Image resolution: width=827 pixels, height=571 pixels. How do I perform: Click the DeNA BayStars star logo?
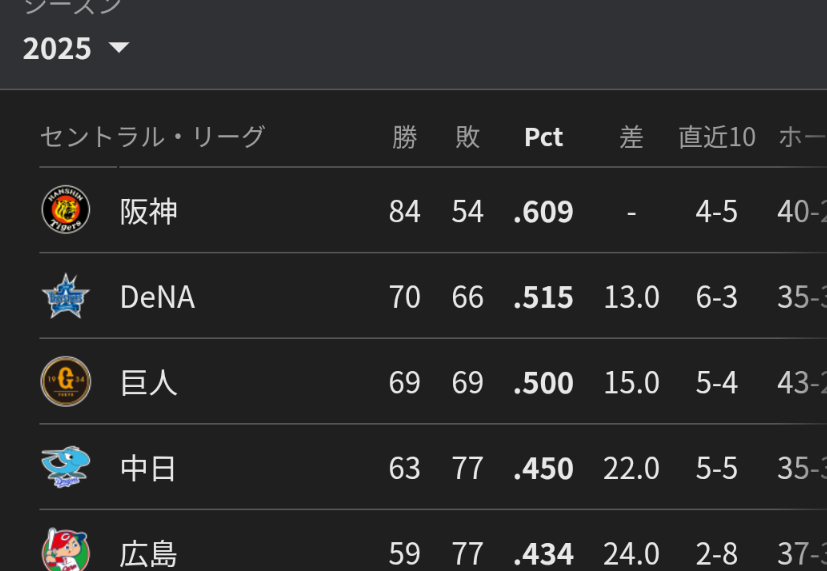coord(66,297)
